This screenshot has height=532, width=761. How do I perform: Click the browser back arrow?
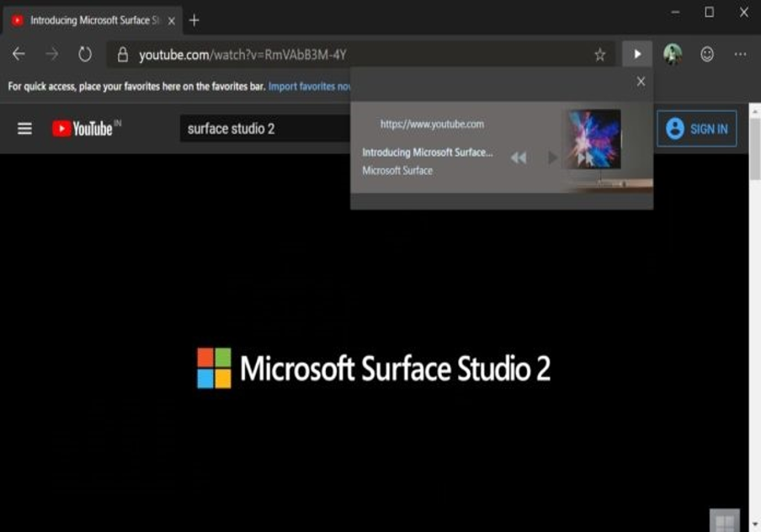[x=19, y=55]
